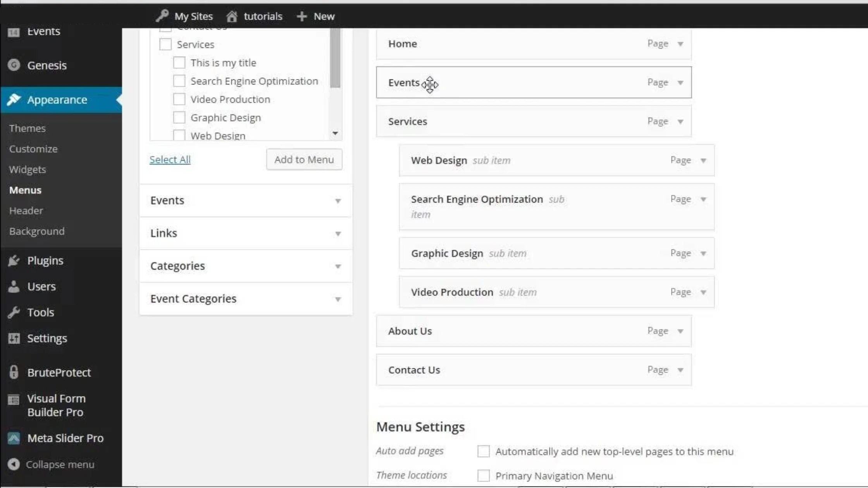This screenshot has height=488, width=868.
Task: Click the Genesis gear icon in sidebar
Action: 14,65
